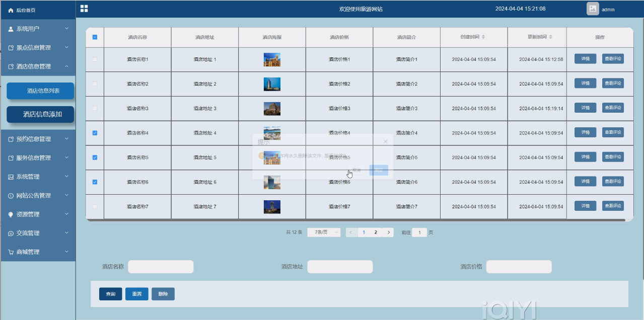Click the 酒店地址 3 table cell
Viewport: 644px width, 320px height.
click(x=205, y=109)
